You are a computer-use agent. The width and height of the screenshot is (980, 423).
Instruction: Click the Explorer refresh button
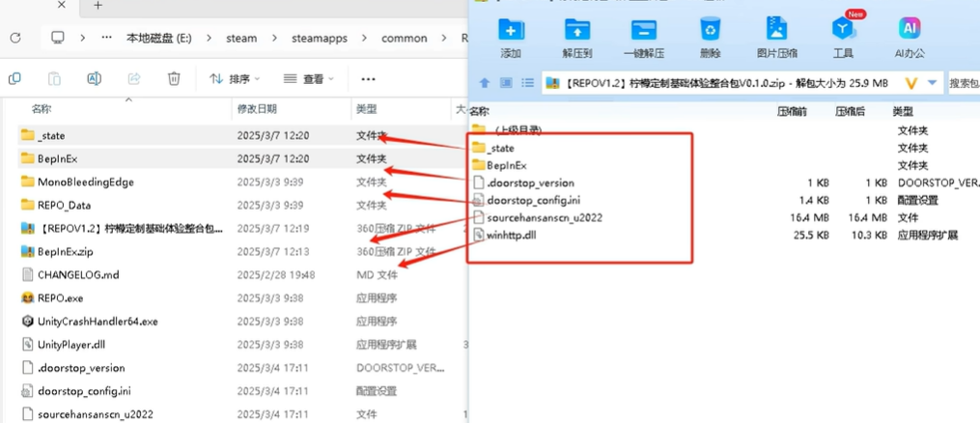coord(15,38)
